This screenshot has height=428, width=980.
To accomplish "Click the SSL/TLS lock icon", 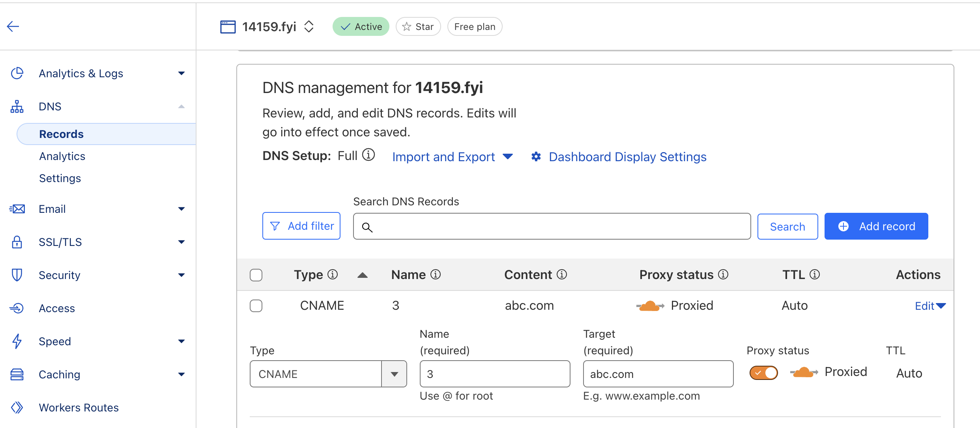I will [x=17, y=242].
